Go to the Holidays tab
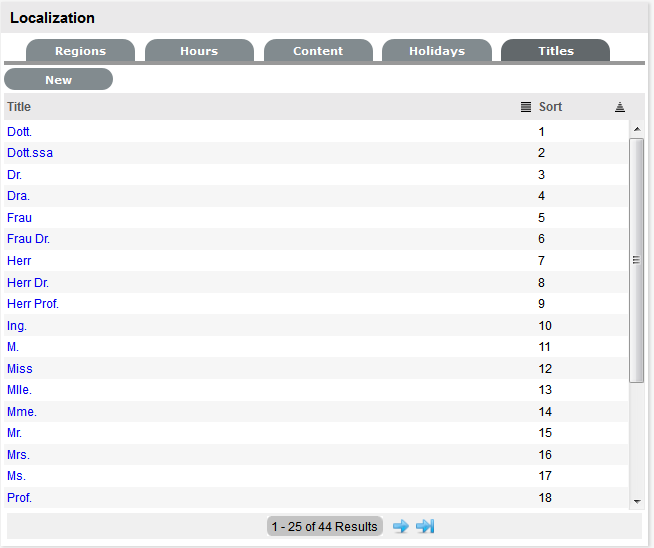 pos(437,51)
